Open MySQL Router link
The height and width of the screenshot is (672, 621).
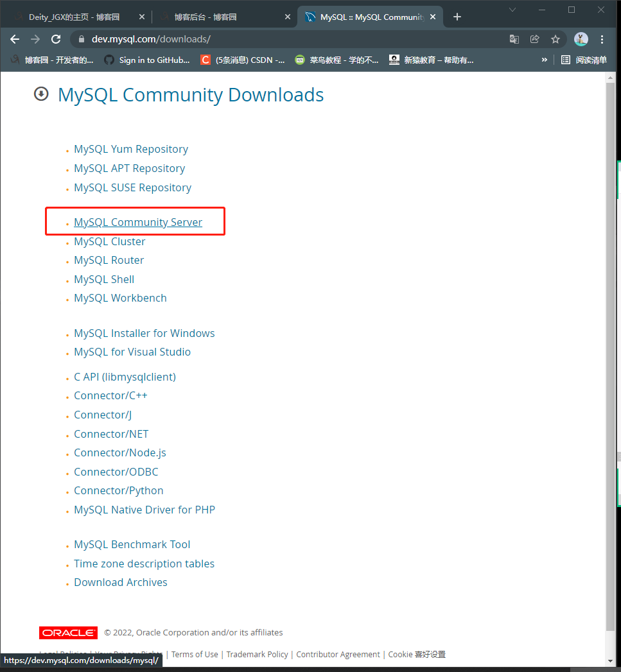(109, 260)
